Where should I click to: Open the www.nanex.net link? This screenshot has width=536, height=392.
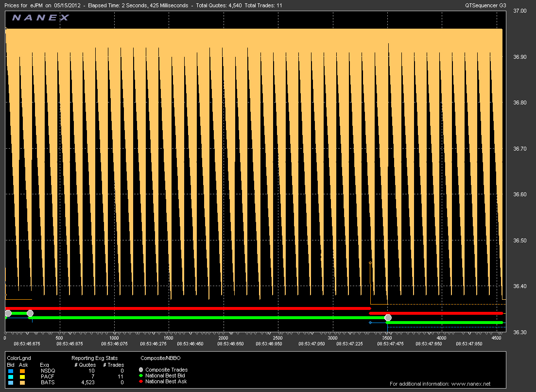[471, 384]
